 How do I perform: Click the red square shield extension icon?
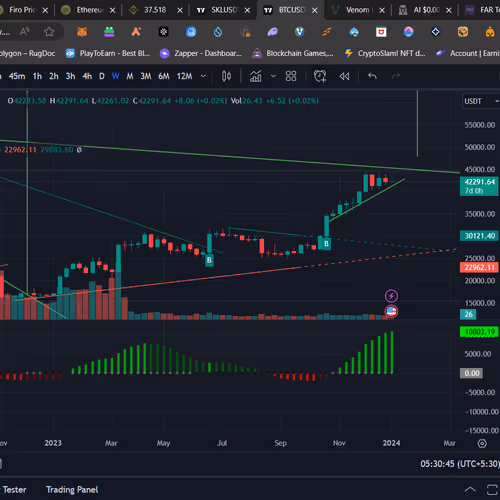[381, 32]
